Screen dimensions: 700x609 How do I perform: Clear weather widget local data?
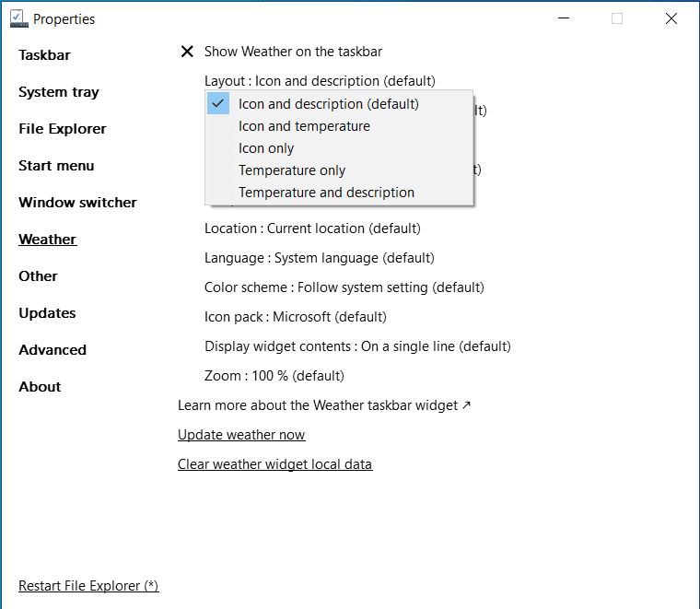pos(274,464)
